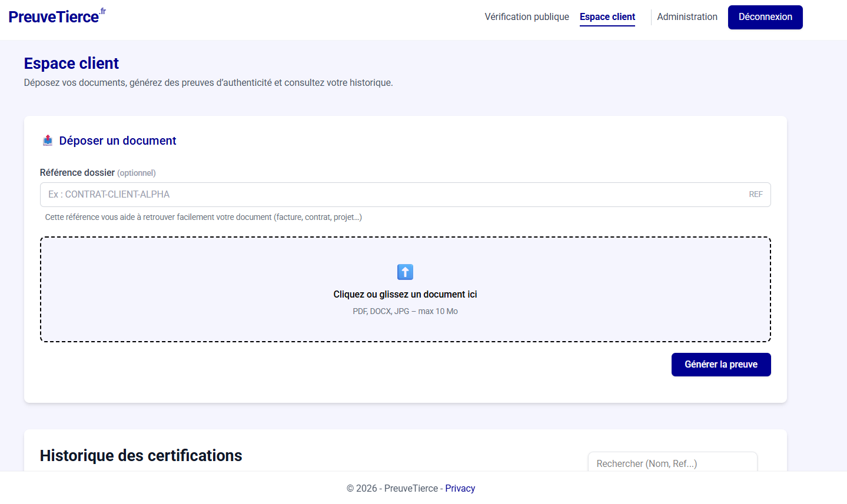Click the © 2026 PreuveTierce footer text
The image size is (847, 504).
pos(391,488)
